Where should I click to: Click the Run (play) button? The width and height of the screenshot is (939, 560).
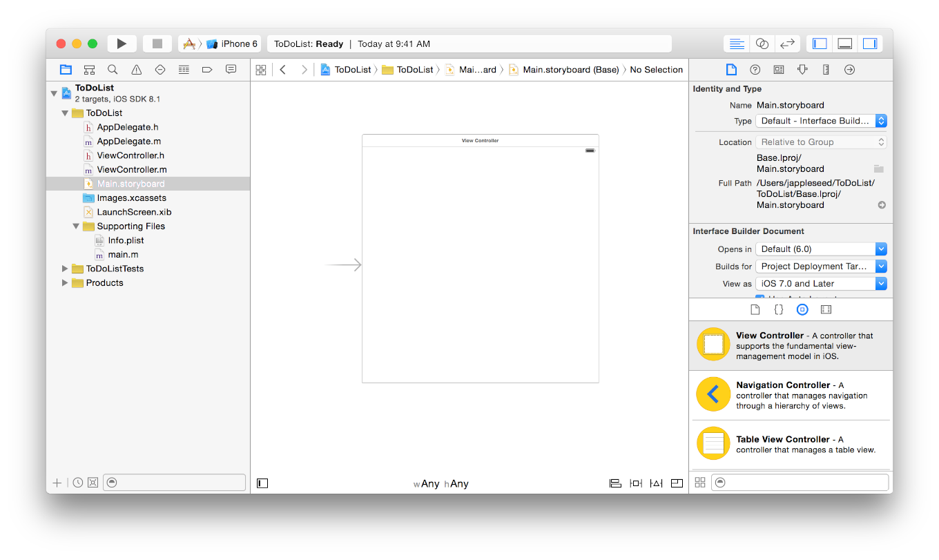[122, 44]
